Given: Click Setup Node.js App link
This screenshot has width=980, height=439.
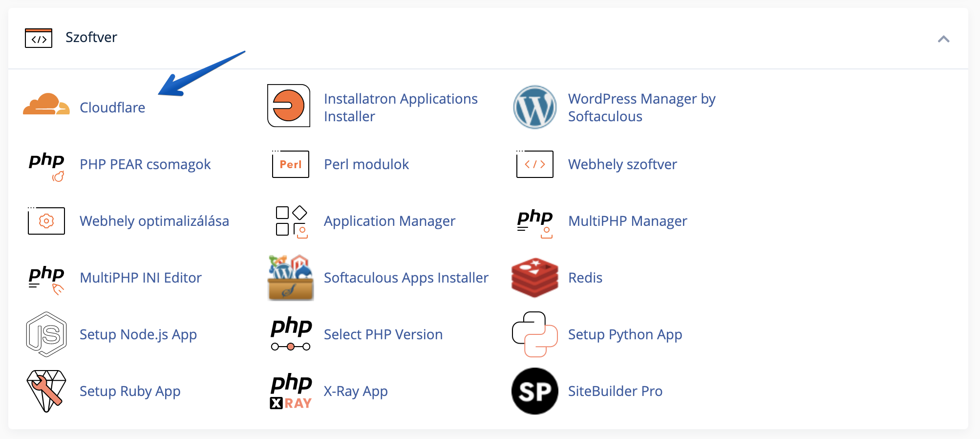Looking at the screenshot, I should (x=138, y=334).
